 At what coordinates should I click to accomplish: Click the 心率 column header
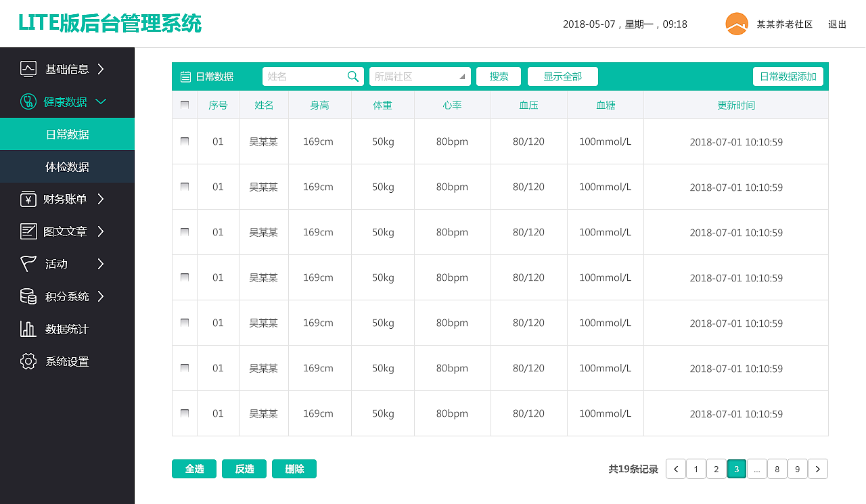coord(453,105)
